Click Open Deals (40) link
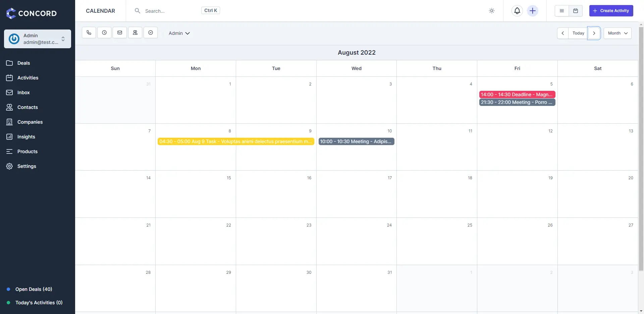The image size is (644, 314). (x=34, y=289)
